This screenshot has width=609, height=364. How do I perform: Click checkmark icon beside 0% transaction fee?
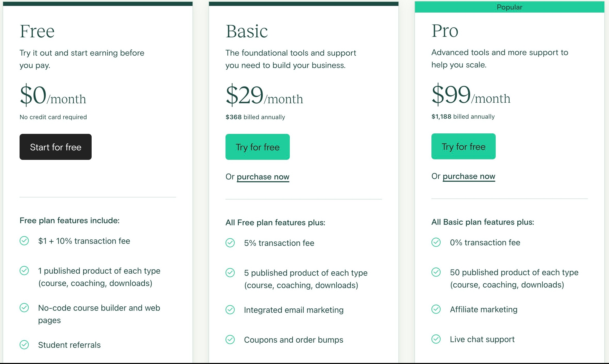(436, 242)
